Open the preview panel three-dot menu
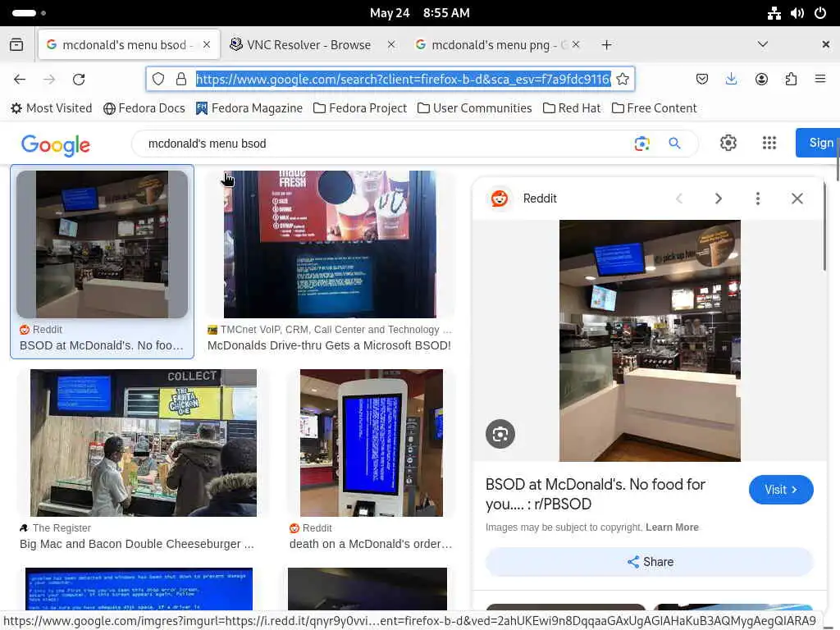The height and width of the screenshot is (630, 840). (757, 199)
